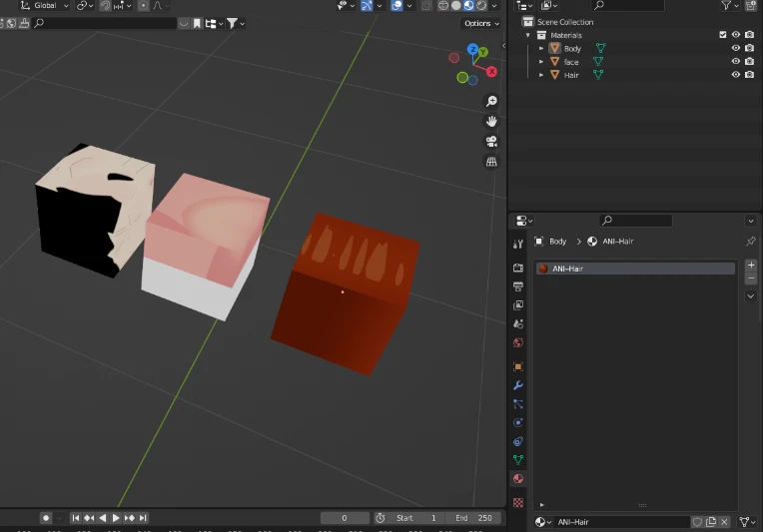Open the browse material dropdown
Screen dimensions: 763x532
pyautogui.click(x=543, y=522)
